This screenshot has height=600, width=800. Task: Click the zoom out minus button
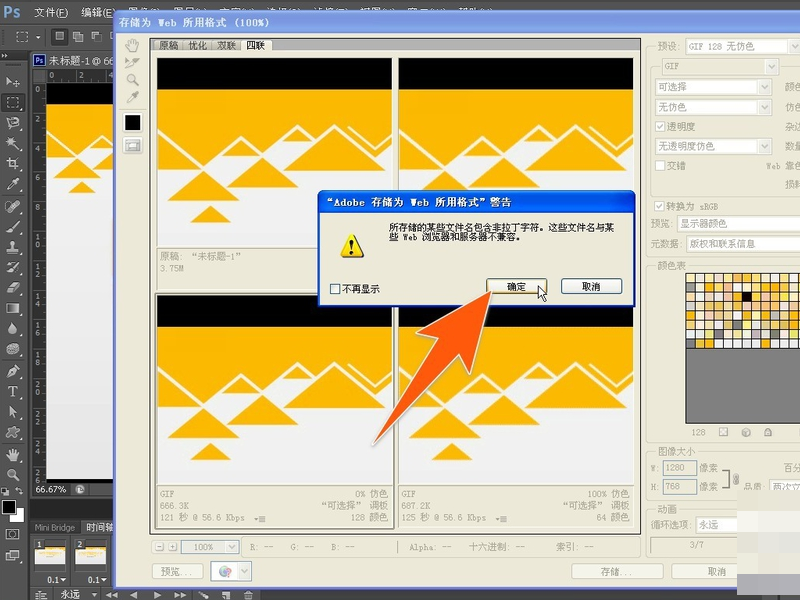[159, 547]
